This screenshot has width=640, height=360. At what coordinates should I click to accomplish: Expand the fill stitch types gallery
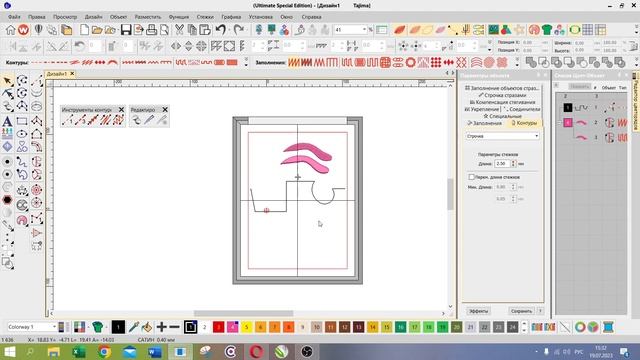[x=518, y=62]
